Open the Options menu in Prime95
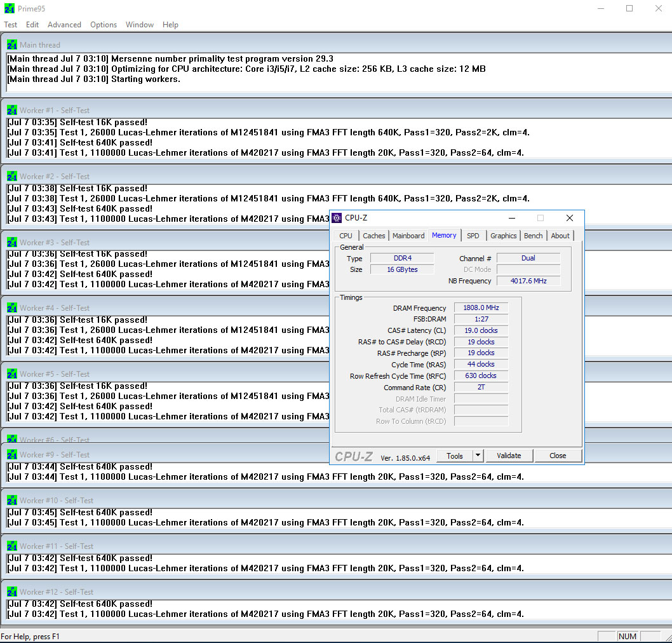 click(104, 25)
